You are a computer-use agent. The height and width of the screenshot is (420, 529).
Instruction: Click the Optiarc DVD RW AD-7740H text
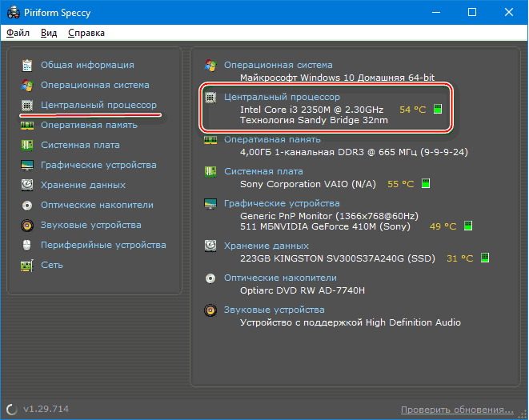tap(303, 290)
